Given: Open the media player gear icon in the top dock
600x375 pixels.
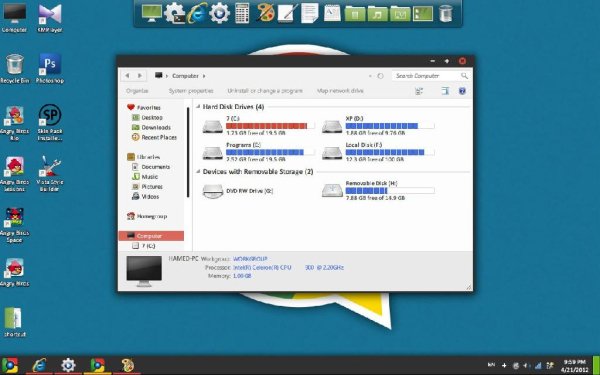Looking at the screenshot, I should (x=219, y=13).
